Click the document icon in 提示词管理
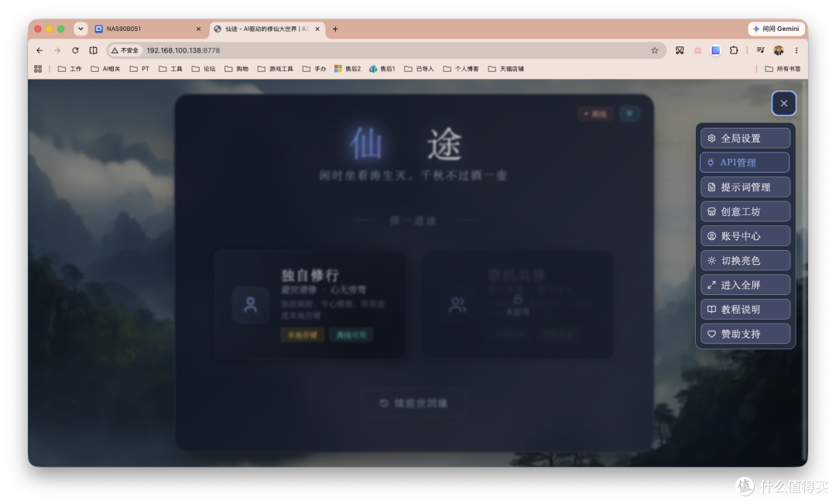The height and width of the screenshot is (504, 836). click(711, 187)
